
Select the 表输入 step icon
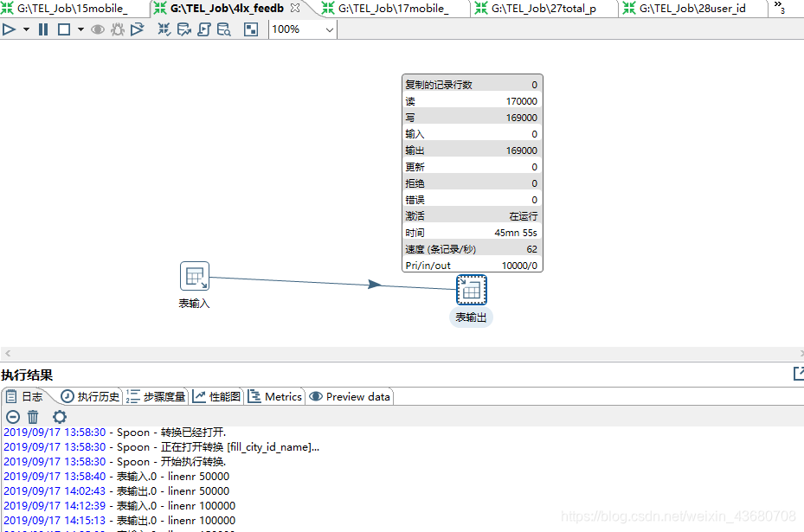pos(195,276)
